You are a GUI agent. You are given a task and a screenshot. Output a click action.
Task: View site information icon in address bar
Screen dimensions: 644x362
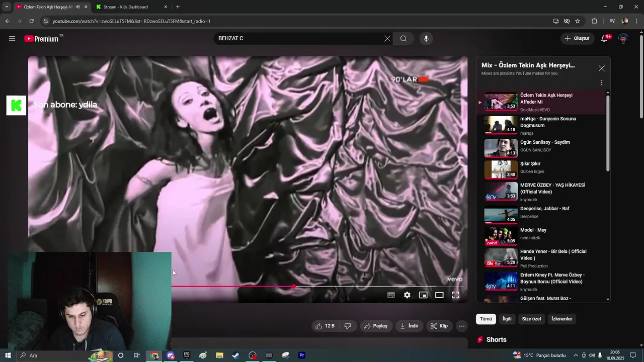click(x=46, y=21)
